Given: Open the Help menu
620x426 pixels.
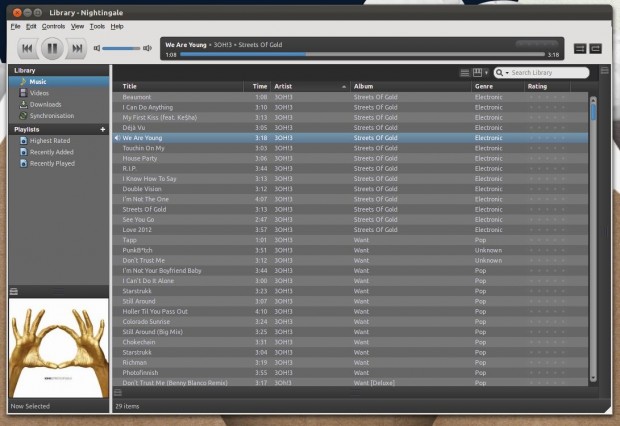Looking at the screenshot, I should 117,27.
